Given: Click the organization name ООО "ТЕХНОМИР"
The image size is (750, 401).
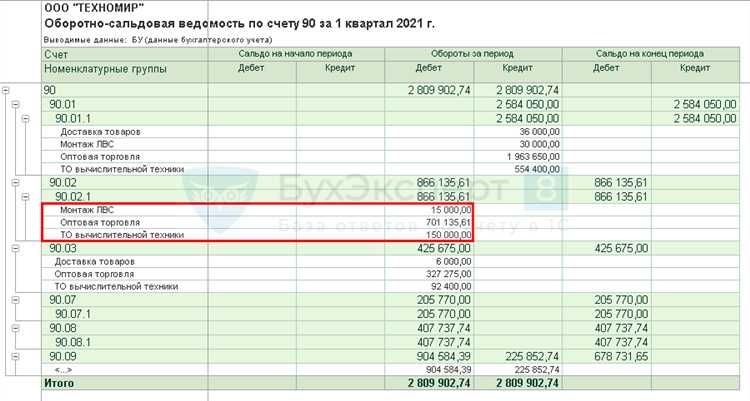Looking at the screenshot, I should 94,8.
